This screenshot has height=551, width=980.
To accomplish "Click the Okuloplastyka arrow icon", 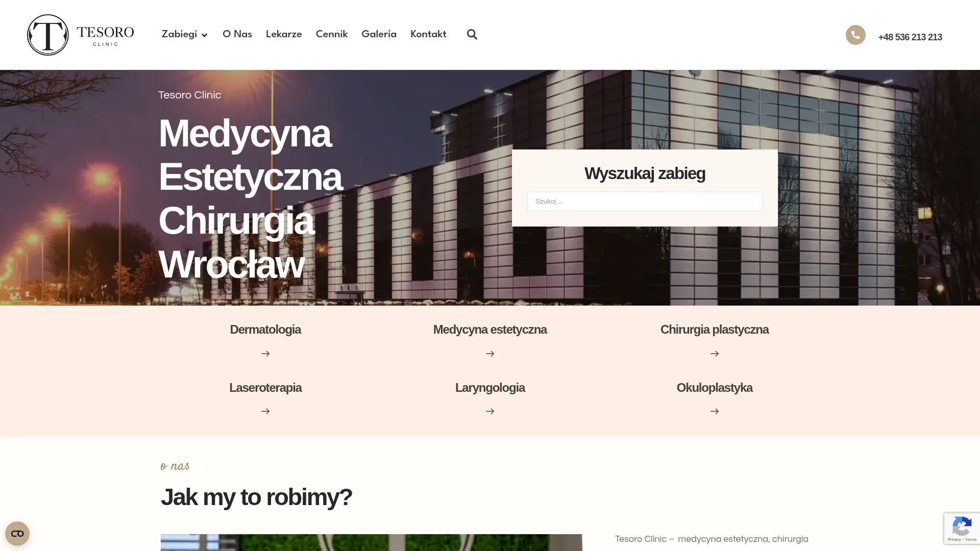I will pos(714,411).
